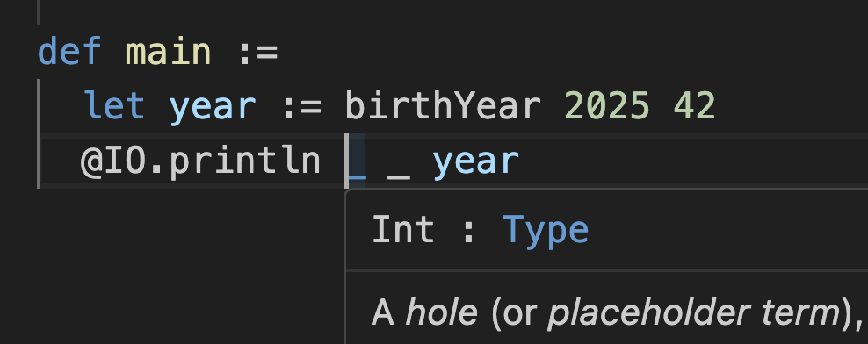This screenshot has width=868, height=344.
Task: Click the word 'hole' in tooltip description
Action: pos(441,312)
